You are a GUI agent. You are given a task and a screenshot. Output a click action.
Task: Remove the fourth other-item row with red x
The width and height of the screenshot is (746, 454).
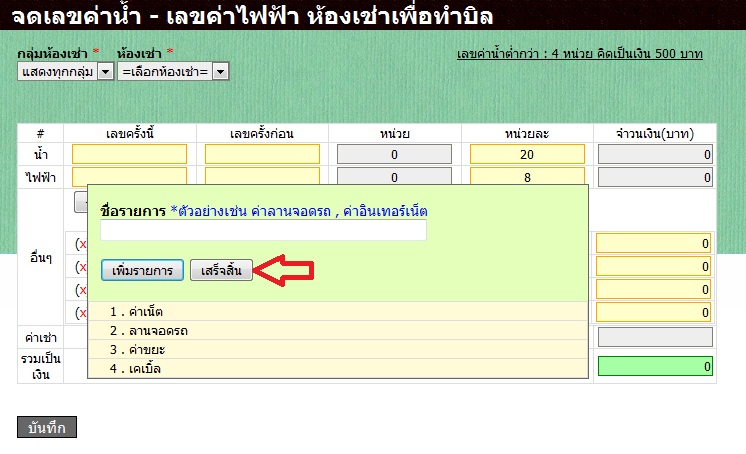click(x=81, y=313)
